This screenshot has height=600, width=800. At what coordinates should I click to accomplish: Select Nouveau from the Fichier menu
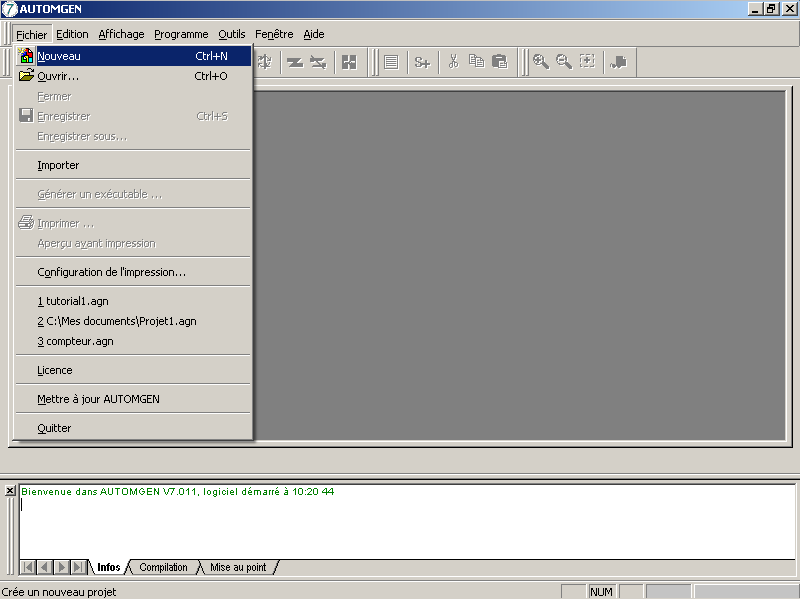pos(59,57)
